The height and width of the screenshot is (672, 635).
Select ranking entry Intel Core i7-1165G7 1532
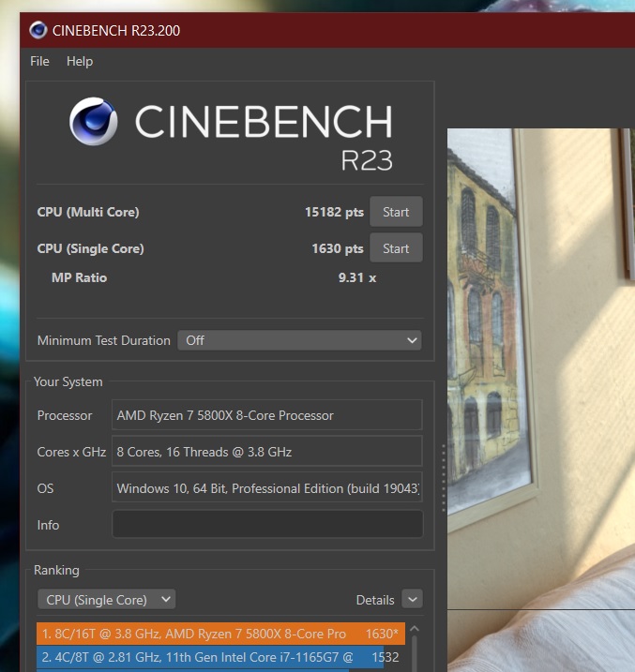tap(220, 657)
